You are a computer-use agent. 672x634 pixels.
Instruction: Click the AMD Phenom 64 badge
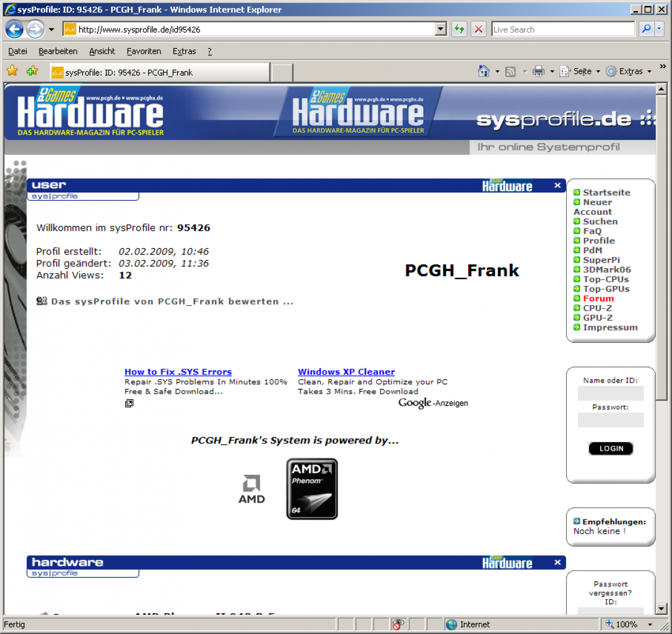tap(312, 489)
